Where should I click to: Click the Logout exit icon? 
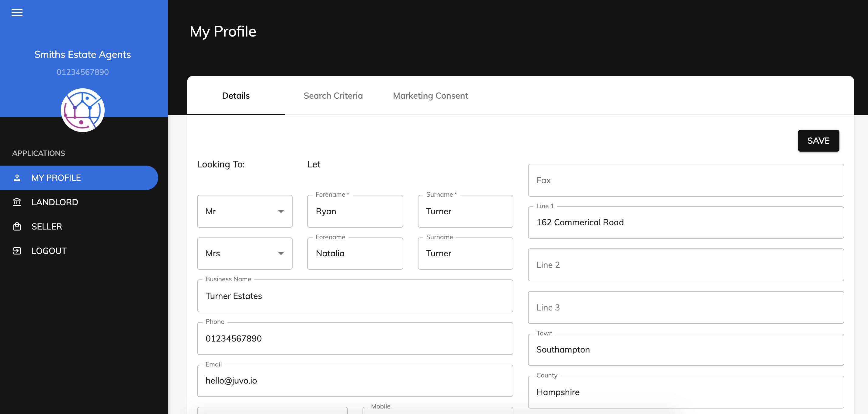click(17, 251)
